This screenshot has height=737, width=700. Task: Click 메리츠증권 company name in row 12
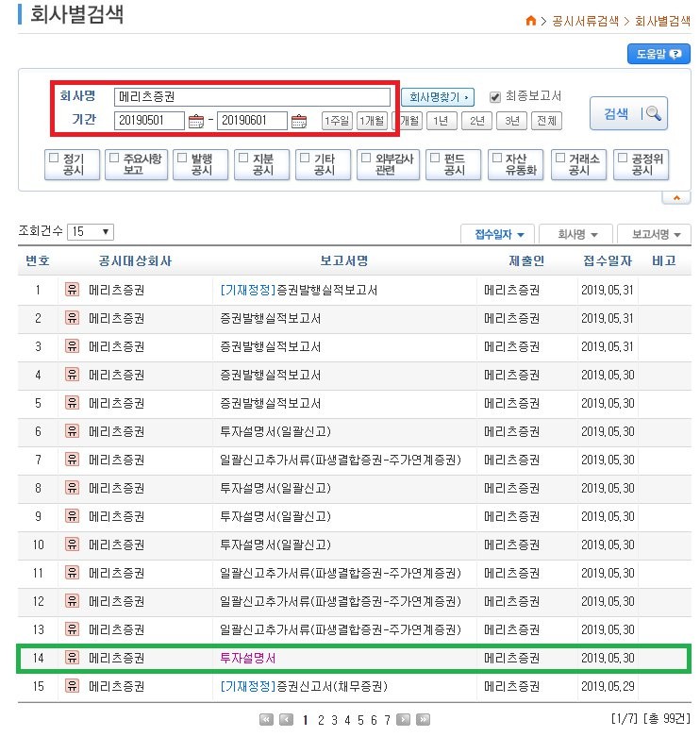(117, 602)
